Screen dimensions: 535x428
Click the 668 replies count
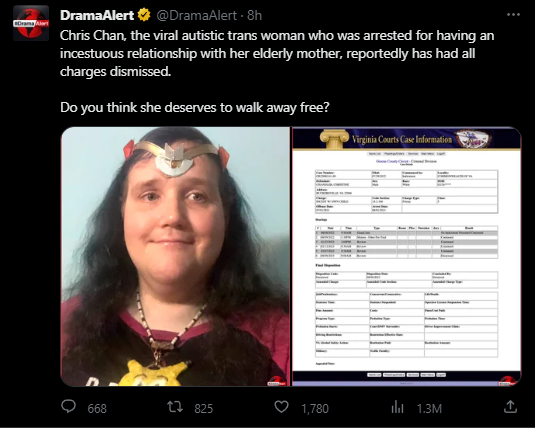[x=97, y=409]
